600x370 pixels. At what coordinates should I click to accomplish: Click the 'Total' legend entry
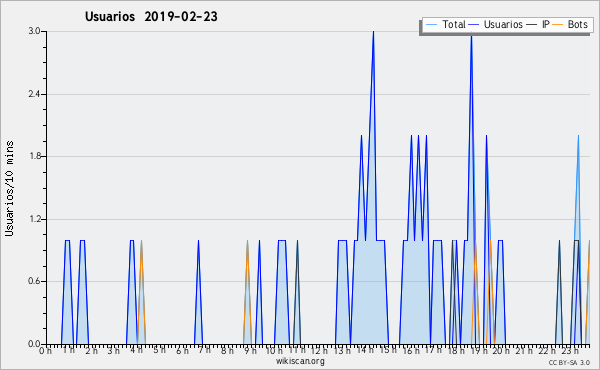coord(454,24)
